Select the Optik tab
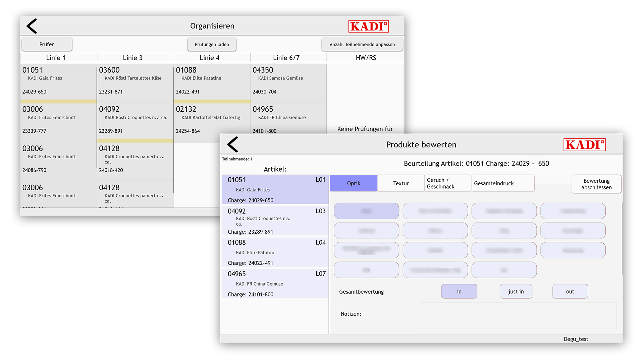The height and width of the screenshot is (362, 644). (x=354, y=183)
